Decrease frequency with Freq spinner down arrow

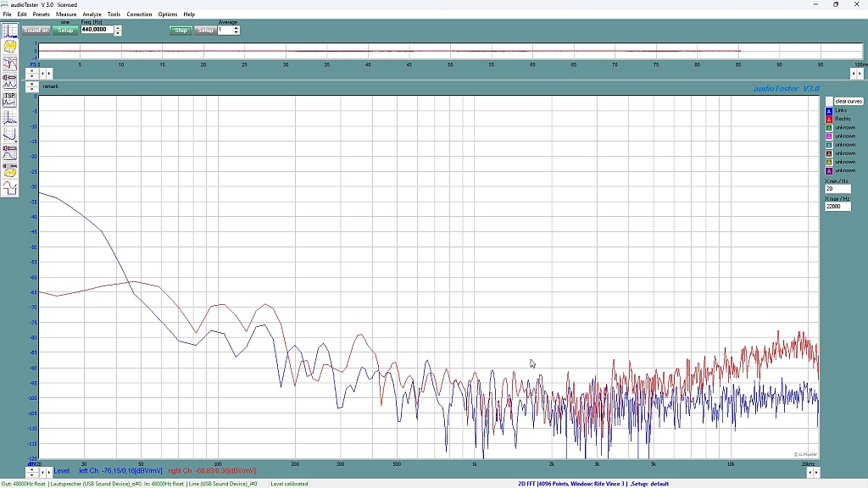[x=117, y=33]
